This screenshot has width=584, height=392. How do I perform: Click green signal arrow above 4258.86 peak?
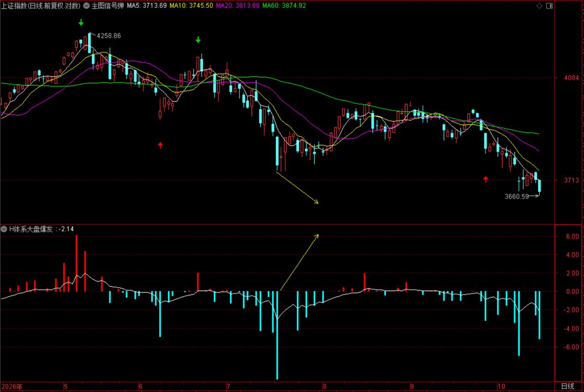click(81, 22)
